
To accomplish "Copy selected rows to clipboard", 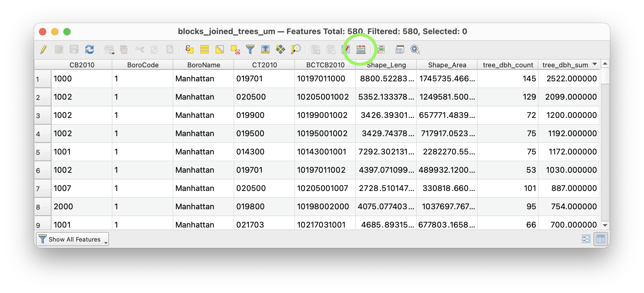I will (155, 49).
